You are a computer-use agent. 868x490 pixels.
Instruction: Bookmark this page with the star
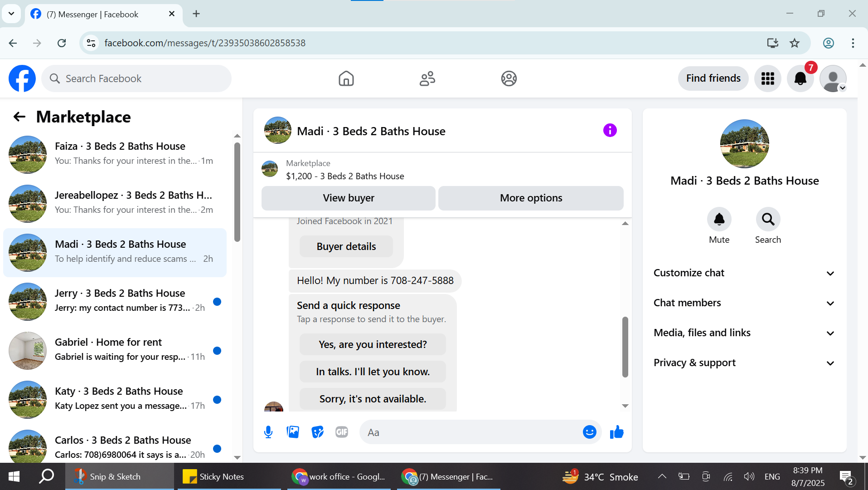(x=795, y=43)
